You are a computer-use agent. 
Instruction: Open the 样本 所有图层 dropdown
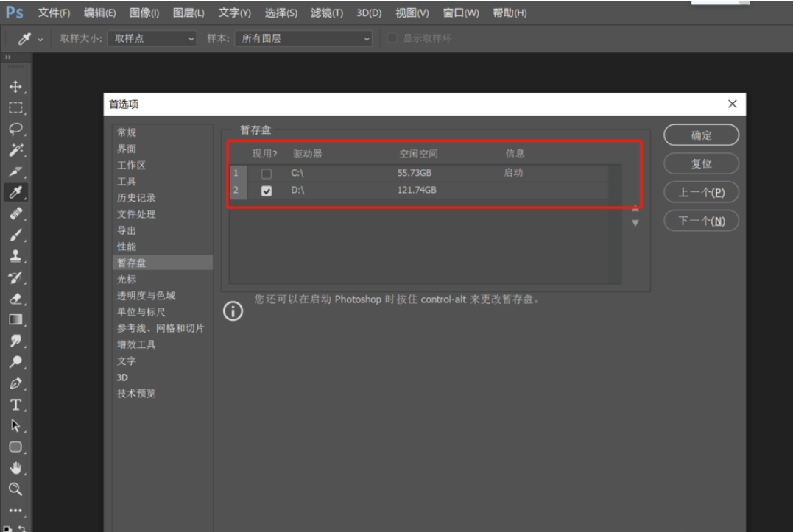click(x=304, y=38)
